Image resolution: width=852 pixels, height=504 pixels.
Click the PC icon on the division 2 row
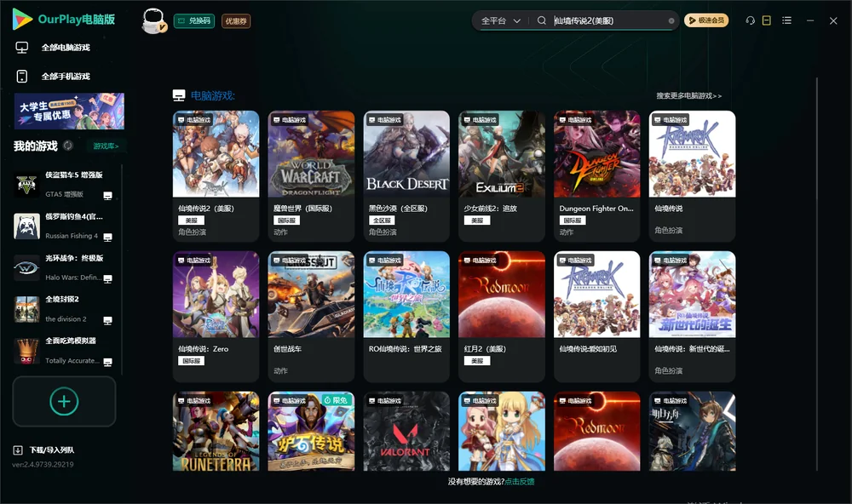coord(107,320)
